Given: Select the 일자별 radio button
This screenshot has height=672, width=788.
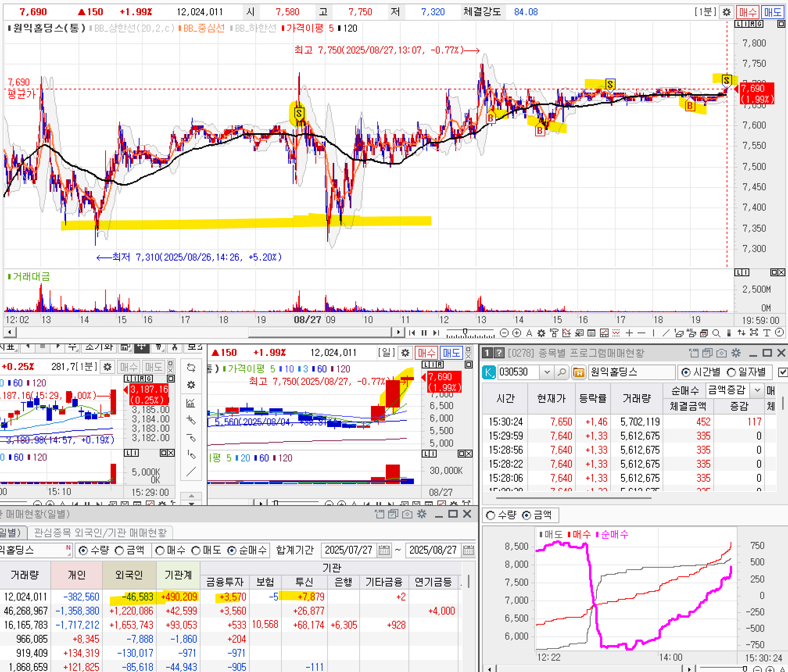Looking at the screenshot, I should 731,372.
